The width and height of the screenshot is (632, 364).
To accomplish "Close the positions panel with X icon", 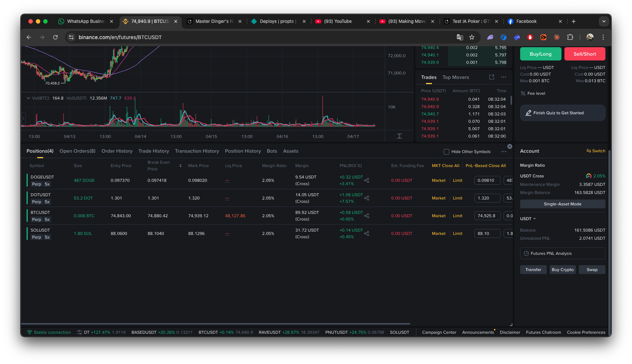I will [x=510, y=146].
